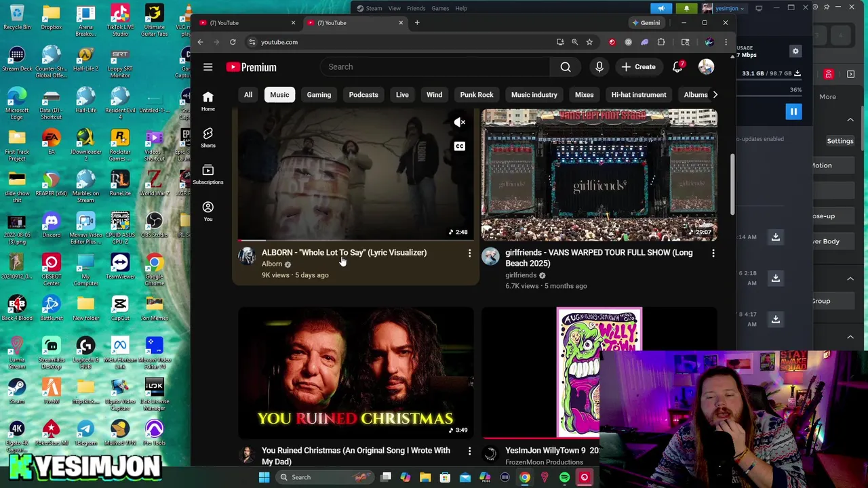Start voice search with the microphone
Viewport: 868px width, 488px height.
pos(599,66)
